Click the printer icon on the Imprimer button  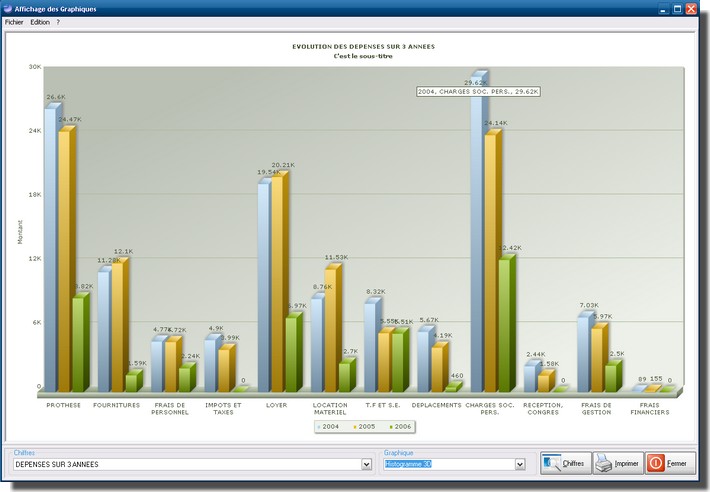[604, 463]
